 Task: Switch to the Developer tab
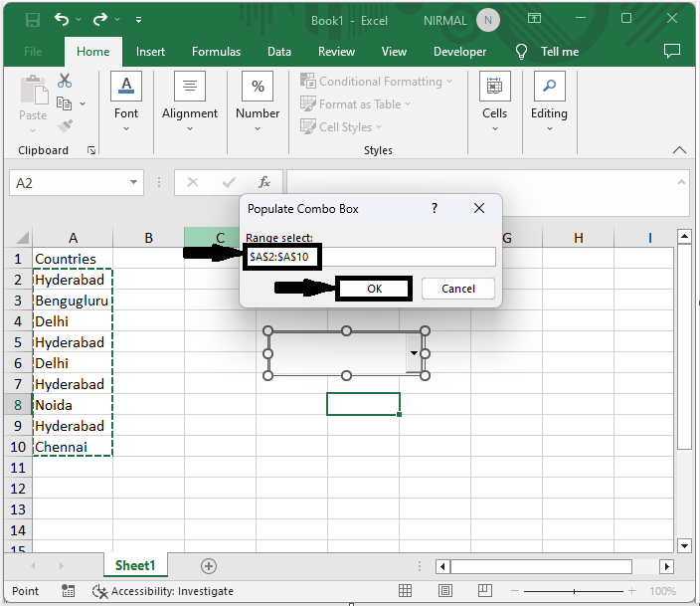(x=460, y=52)
